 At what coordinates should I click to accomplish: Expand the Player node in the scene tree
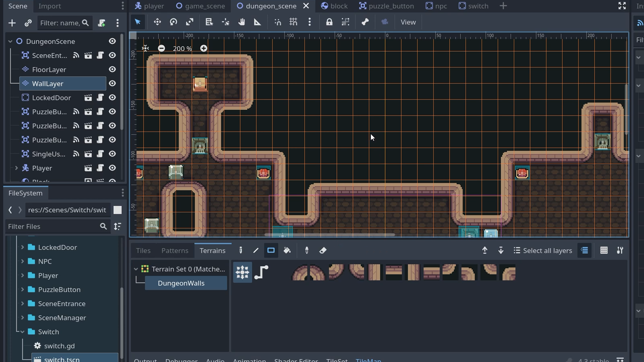16,168
